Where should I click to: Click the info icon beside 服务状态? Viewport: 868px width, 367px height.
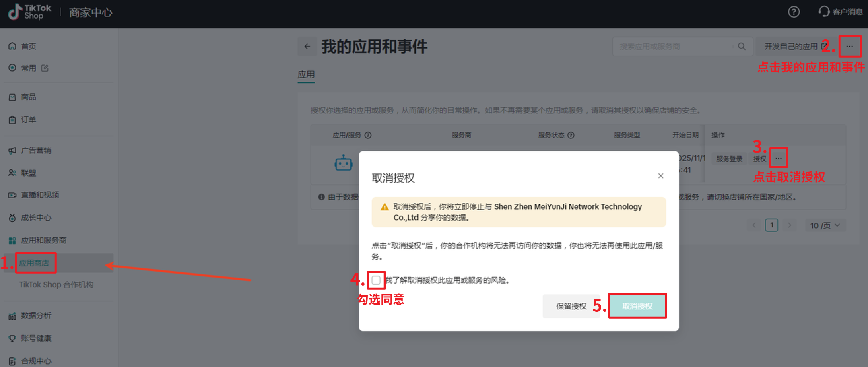tap(571, 135)
